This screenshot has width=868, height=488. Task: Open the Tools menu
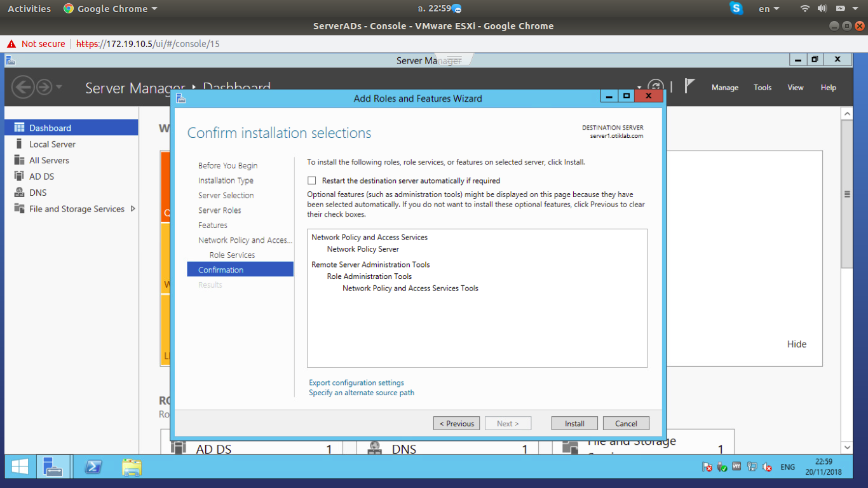pos(763,88)
